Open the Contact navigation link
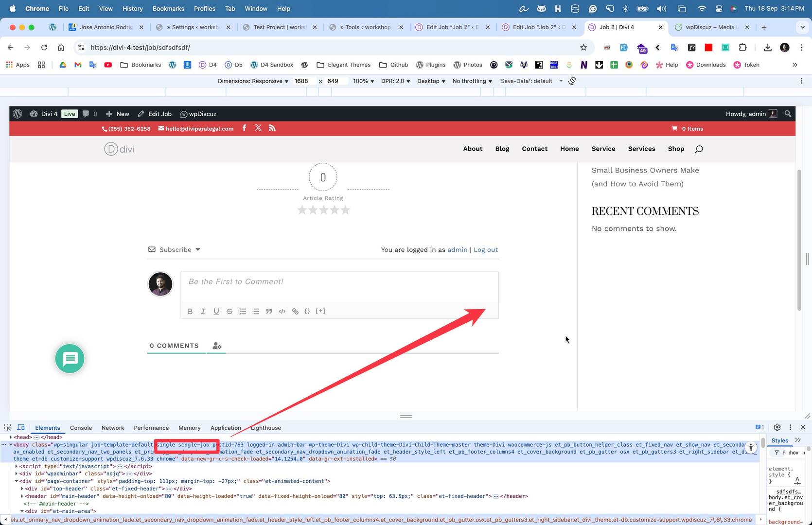This screenshot has height=525, width=812. [x=534, y=149]
